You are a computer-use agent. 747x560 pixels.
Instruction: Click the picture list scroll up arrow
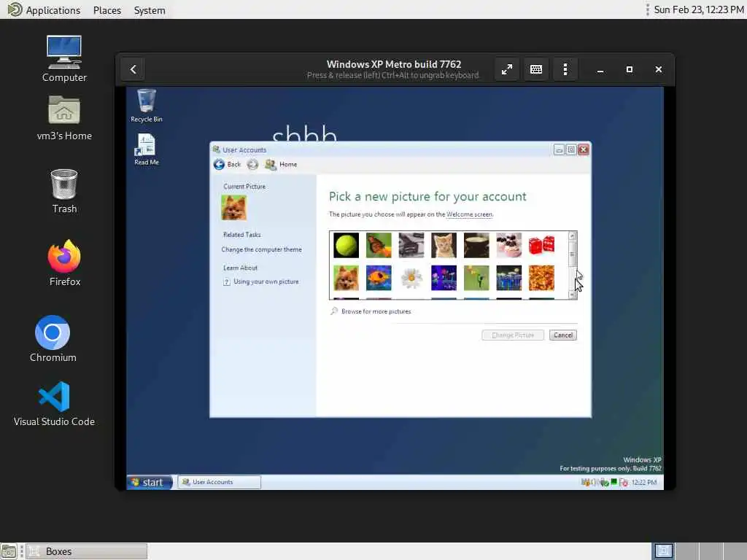point(573,236)
